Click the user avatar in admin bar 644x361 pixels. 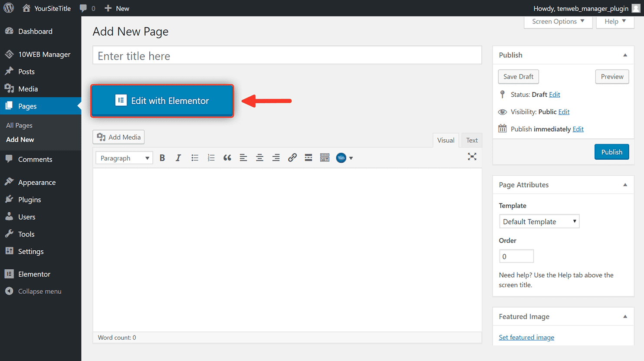[636, 8]
